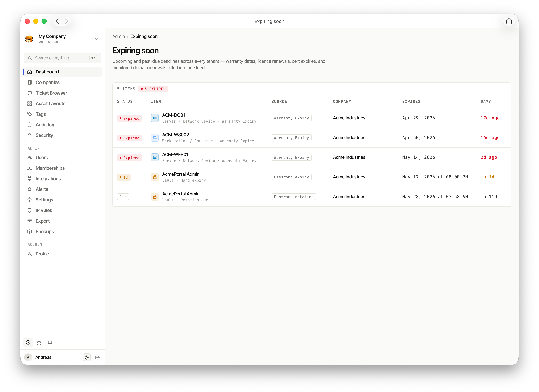Click the Security lock icon in sidebar
Screen dimensions: 539x392
click(30, 135)
